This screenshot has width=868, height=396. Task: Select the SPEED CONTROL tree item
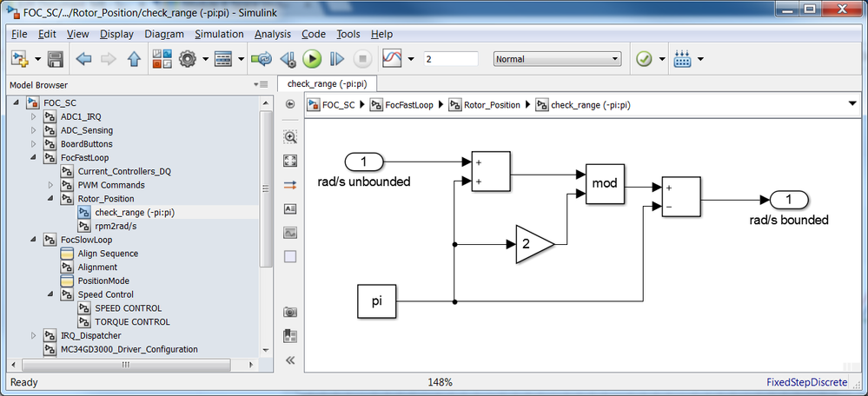pyautogui.click(x=129, y=308)
